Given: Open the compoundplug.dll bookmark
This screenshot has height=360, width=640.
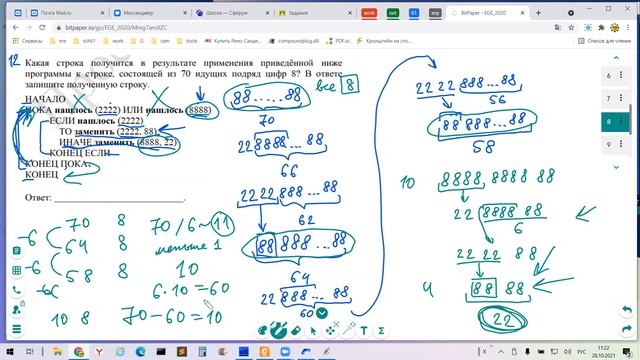Looking at the screenshot, I should pyautogui.click(x=294, y=41).
